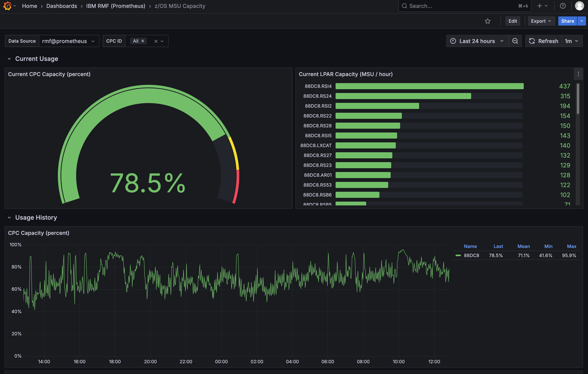588x374 pixels.
Task: Sort legend by Last column
Action: pyautogui.click(x=498, y=246)
